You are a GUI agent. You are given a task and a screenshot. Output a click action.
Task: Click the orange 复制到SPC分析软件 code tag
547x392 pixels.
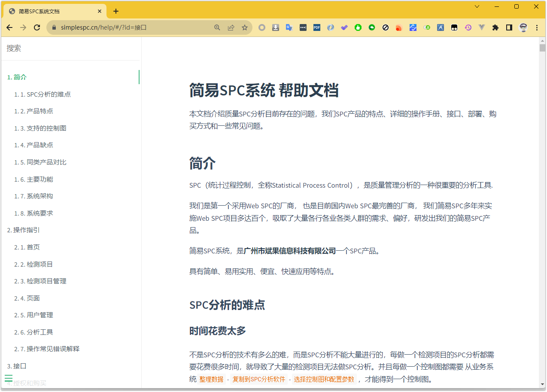(259, 379)
